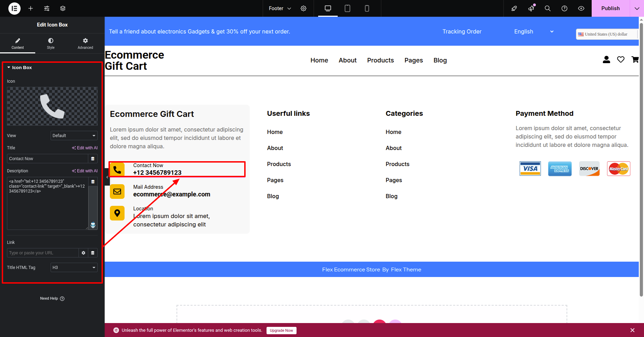This screenshot has height=337, width=644.
Task: Click the Need Help link
Action: (x=52, y=298)
